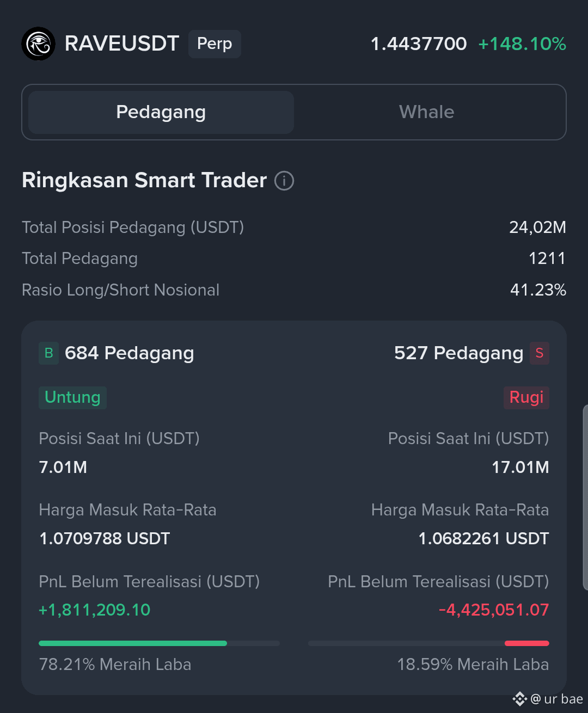
Task: Click the green Untung label
Action: point(72,397)
